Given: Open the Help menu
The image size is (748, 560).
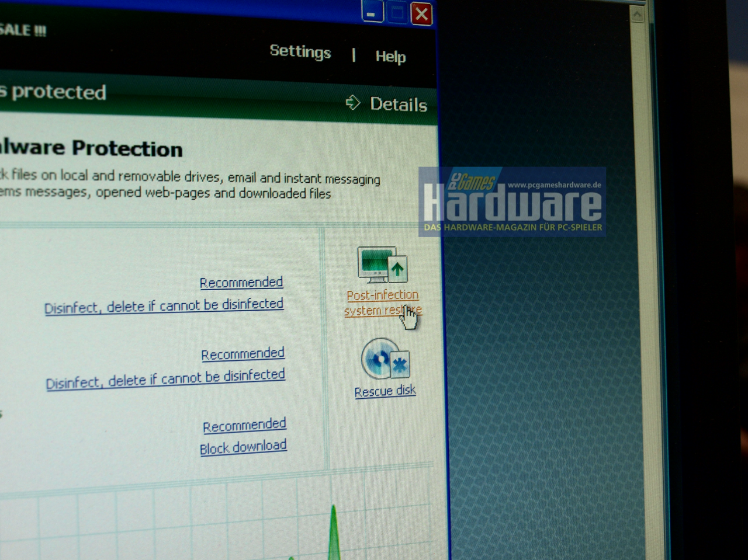Looking at the screenshot, I should tap(390, 57).
